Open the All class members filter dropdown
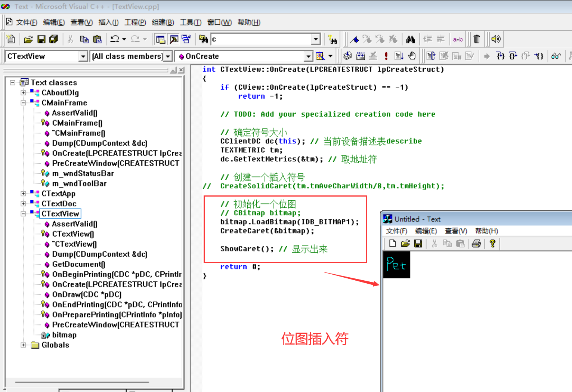 (168, 56)
